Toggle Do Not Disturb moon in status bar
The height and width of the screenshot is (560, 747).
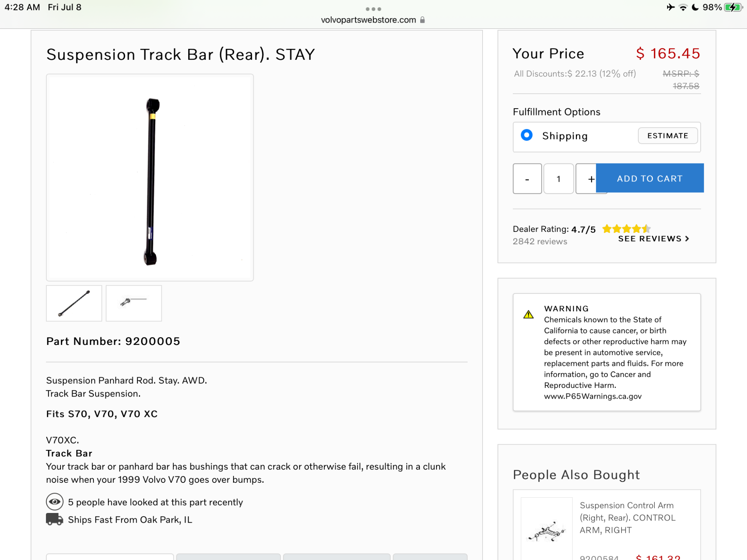(695, 7)
